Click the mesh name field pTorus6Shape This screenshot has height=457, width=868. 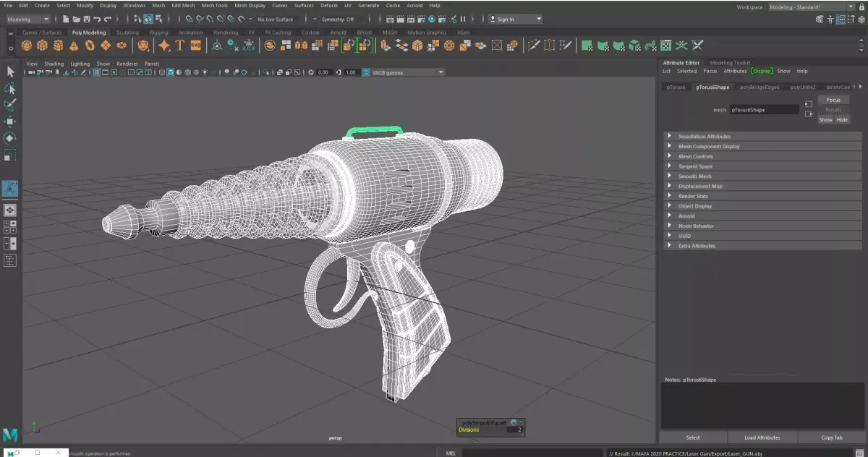pos(764,110)
